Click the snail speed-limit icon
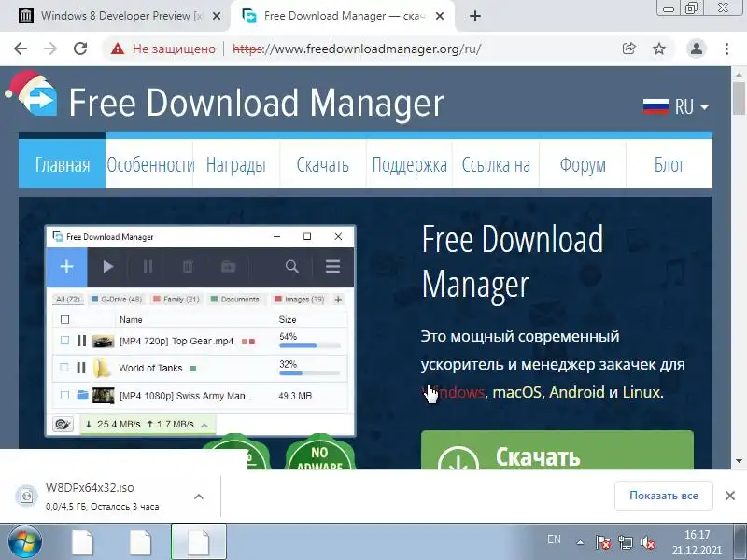Viewport: 747px width, 560px height. (x=63, y=424)
